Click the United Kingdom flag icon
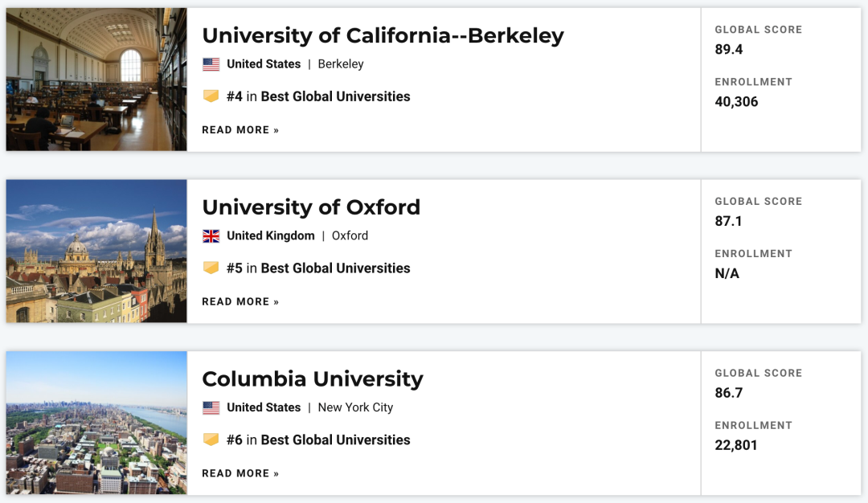The width and height of the screenshot is (868, 503). (211, 236)
